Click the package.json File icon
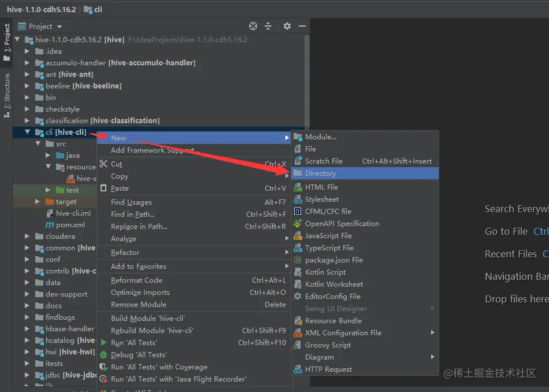Screen dimensions: 549x392 point(298,260)
